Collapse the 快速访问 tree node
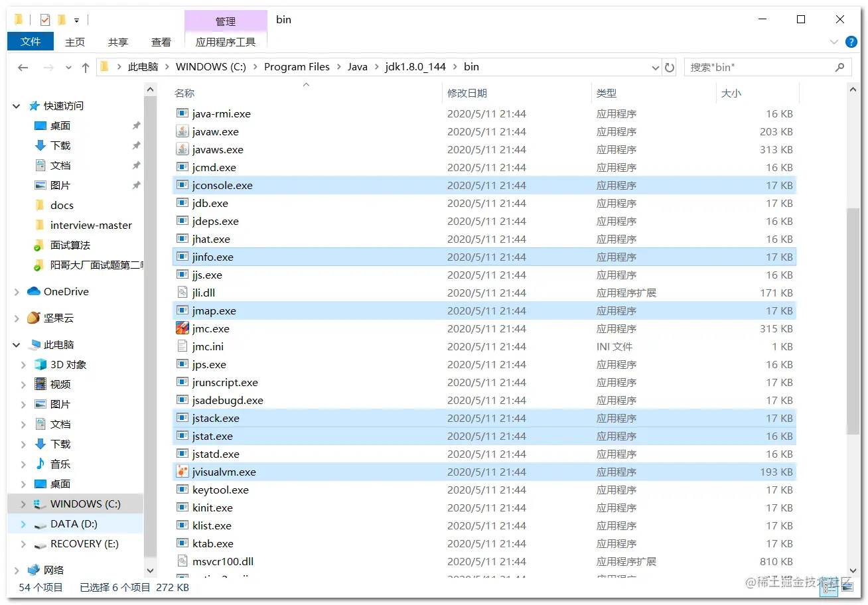 pos(17,106)
